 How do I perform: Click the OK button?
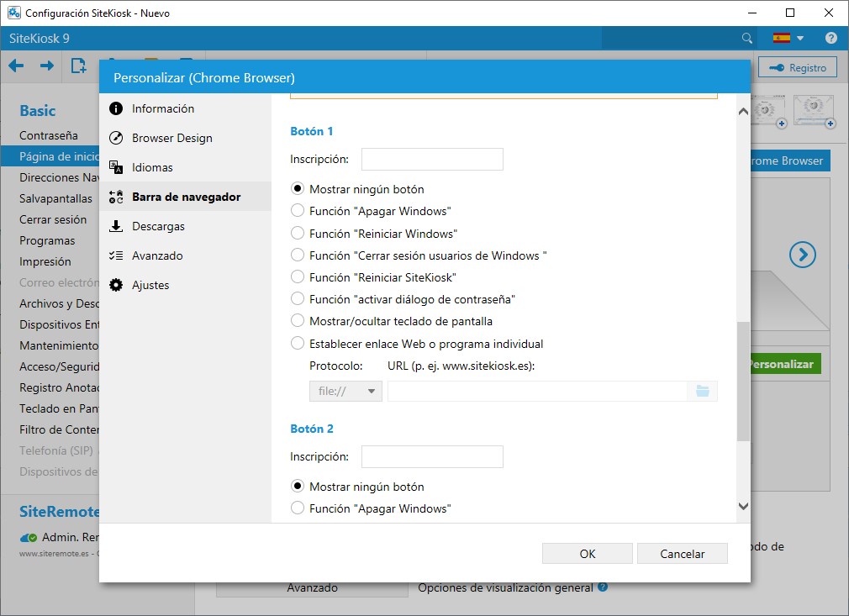587,554
